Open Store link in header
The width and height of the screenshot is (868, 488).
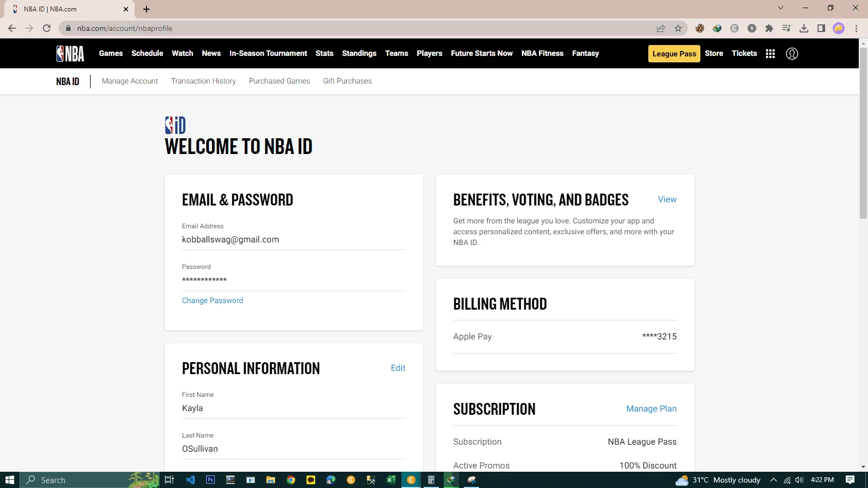click(x=714, y=53)
